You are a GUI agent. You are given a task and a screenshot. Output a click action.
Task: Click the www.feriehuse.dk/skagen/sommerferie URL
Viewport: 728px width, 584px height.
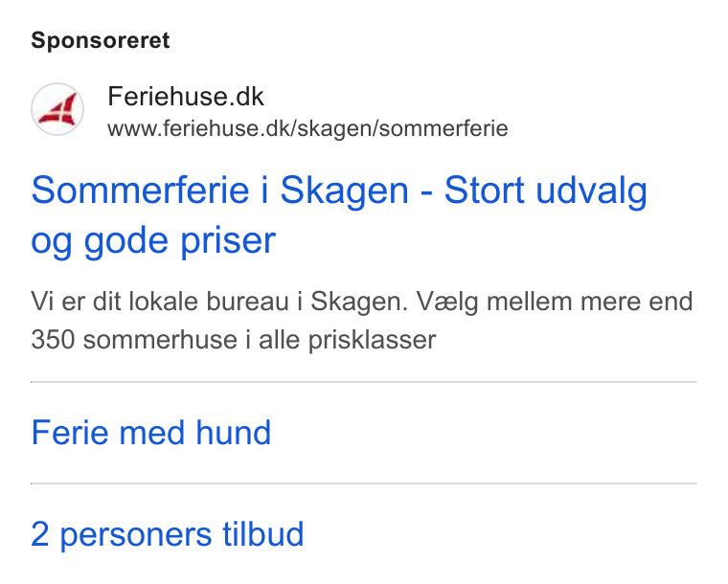pos(307,128)
